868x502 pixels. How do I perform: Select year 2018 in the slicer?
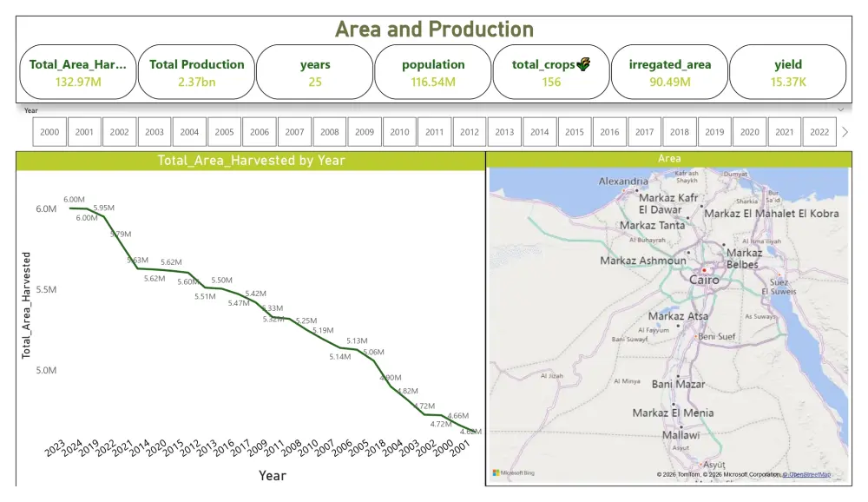680,132
